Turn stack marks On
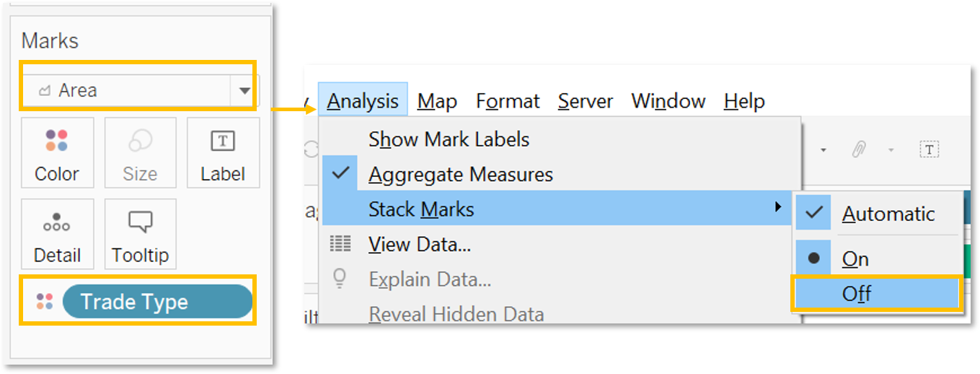Image resolution: width=980 pixels, height=374 pixels. pyautogui.click(x=855, y=258)
